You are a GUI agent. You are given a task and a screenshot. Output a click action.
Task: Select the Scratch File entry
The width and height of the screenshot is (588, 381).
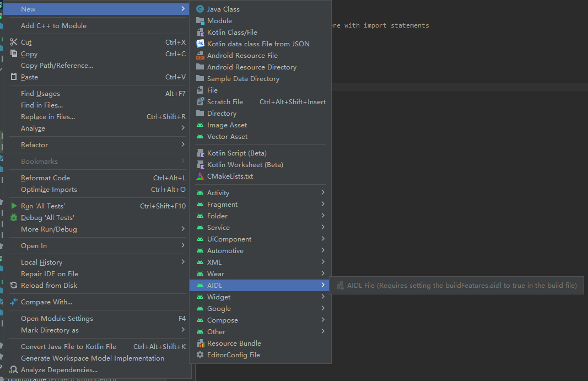pos(226,101)
